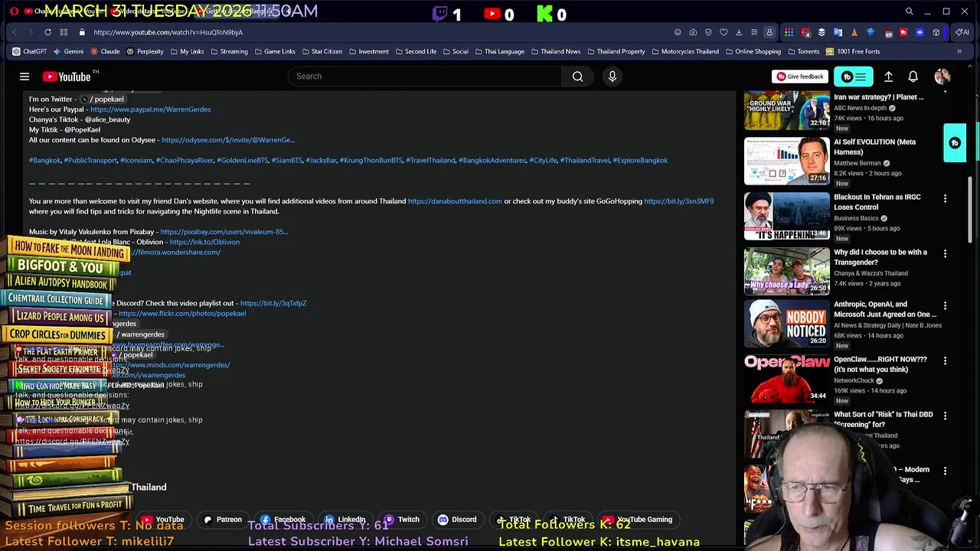Screen dimensions: 980x551
Task: Expand the My Links bookmark folder
Action: (186, 51)
